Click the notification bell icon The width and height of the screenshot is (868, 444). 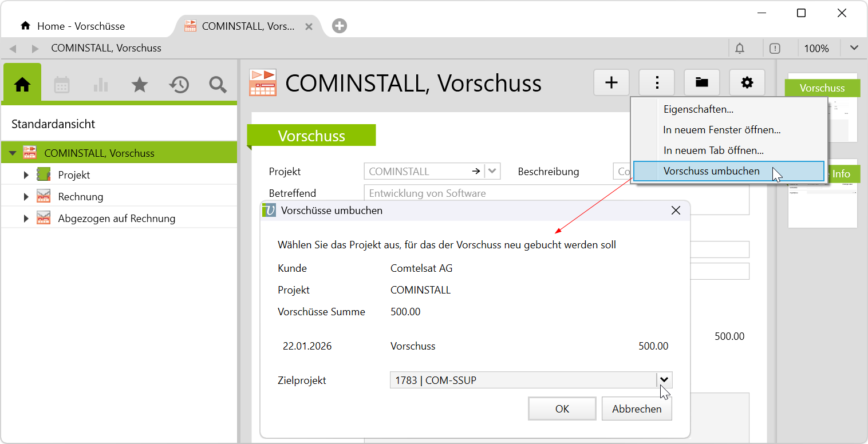click(740, 49)
